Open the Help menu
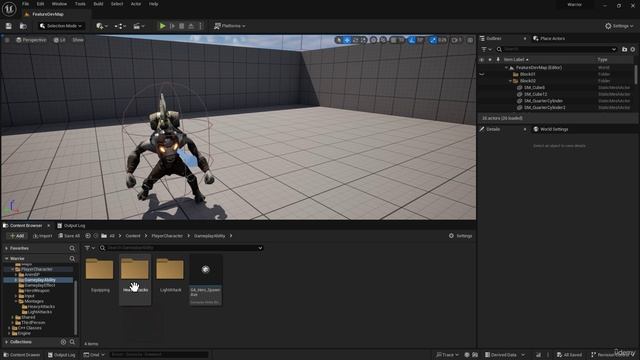The width and height of the screenshot is (640, 360). click(153, 4)
